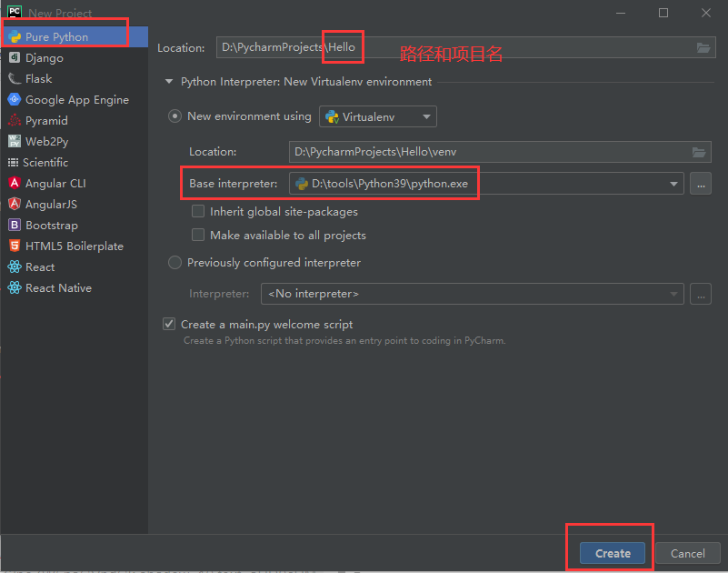Screen dimensions: 728x573
Task: Click the Bootstrap B icon
Action: click(15, 225)
